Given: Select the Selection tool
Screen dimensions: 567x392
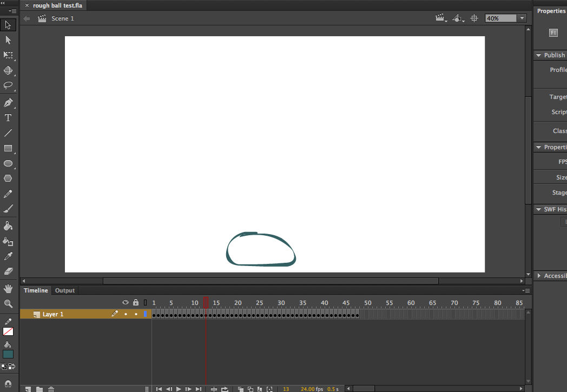Looking at the screenshot, I should pos(8,24).
